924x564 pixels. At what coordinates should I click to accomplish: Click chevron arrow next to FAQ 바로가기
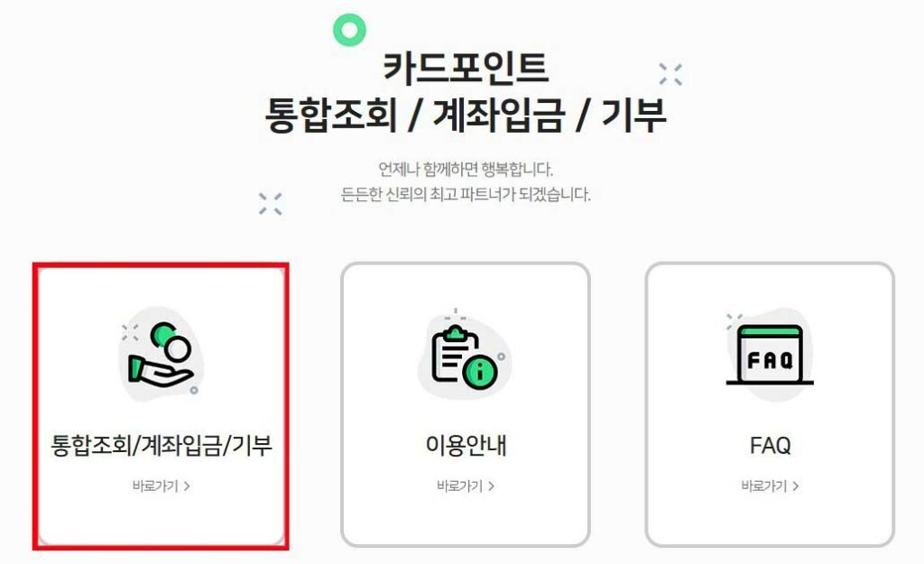(796, 486)
